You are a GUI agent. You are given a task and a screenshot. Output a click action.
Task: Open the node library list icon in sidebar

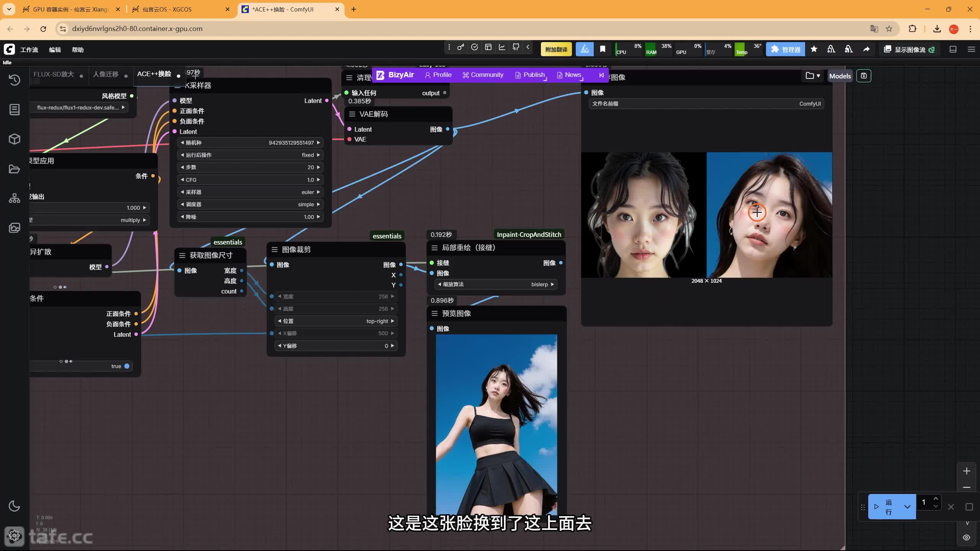pos(15,109)
